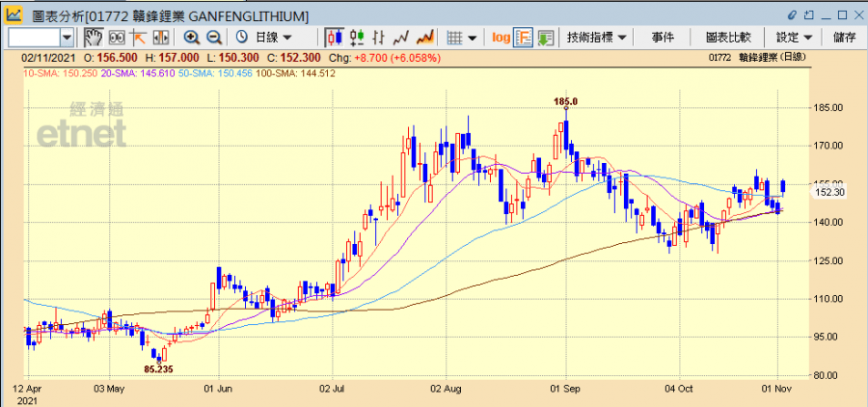Click the 事件 button
The image size is (868, 407).
pos(663,37)
